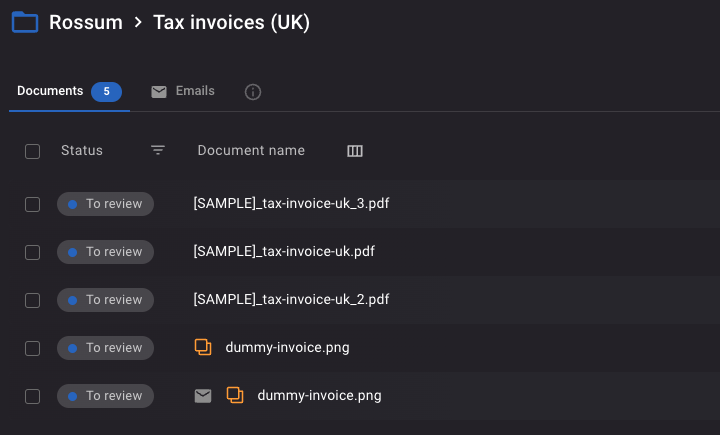Click To review status of tax-invoice-uk_3.pdf
Screen dimensions: 720x435
(x=105, y=204)
